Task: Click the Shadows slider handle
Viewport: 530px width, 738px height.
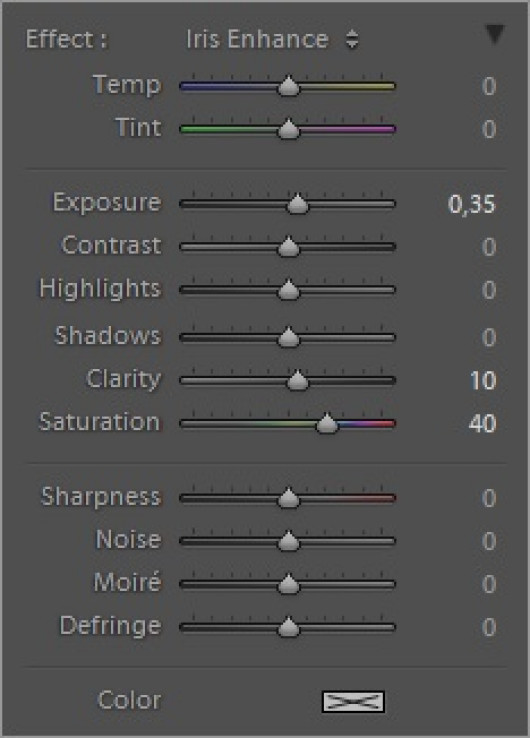Action: (x=289, y=337)
